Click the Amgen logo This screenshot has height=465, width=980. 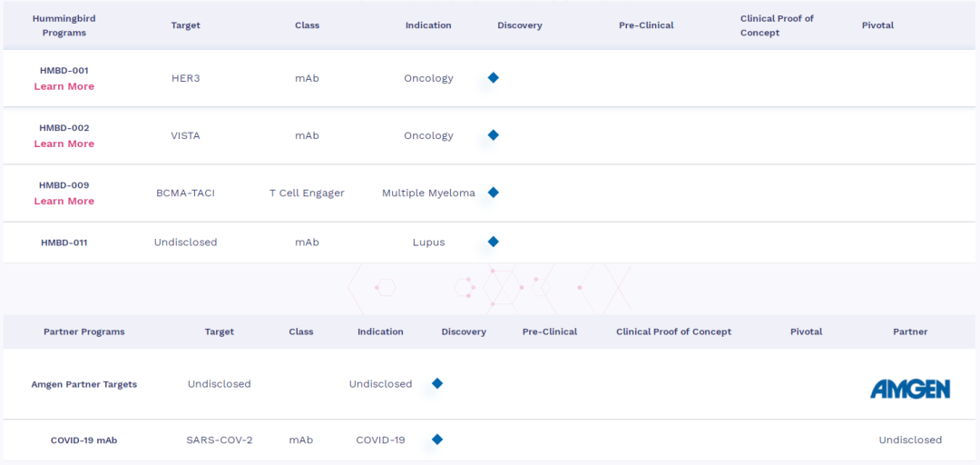pos(910,389)
